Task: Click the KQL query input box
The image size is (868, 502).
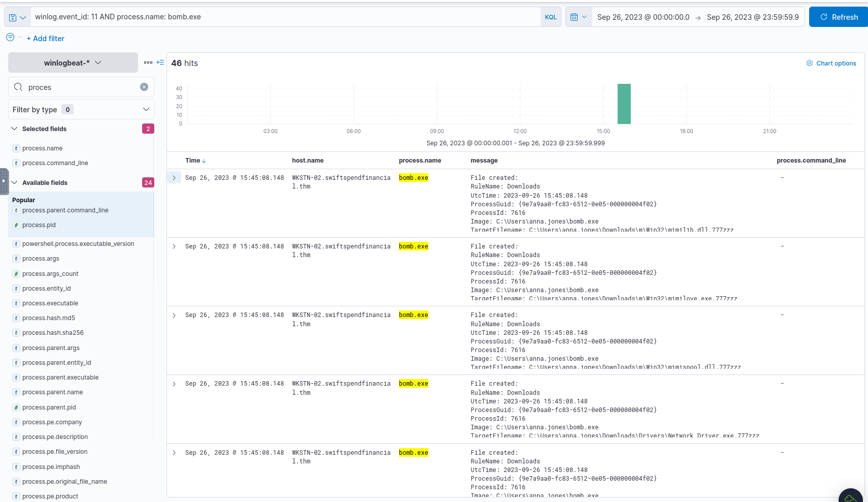Action: [x=284, y=17]
